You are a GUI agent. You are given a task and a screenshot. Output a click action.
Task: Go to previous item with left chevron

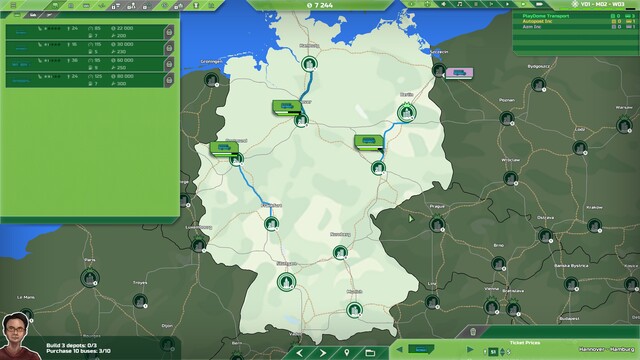point(299,353)
